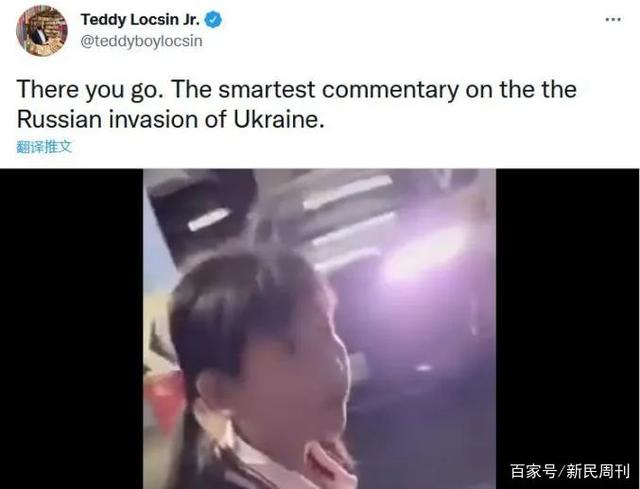The width and height of the screenshot is (640, 489).
Task: Open the tweet's three-dot more options menu
Action: (613, 20)
